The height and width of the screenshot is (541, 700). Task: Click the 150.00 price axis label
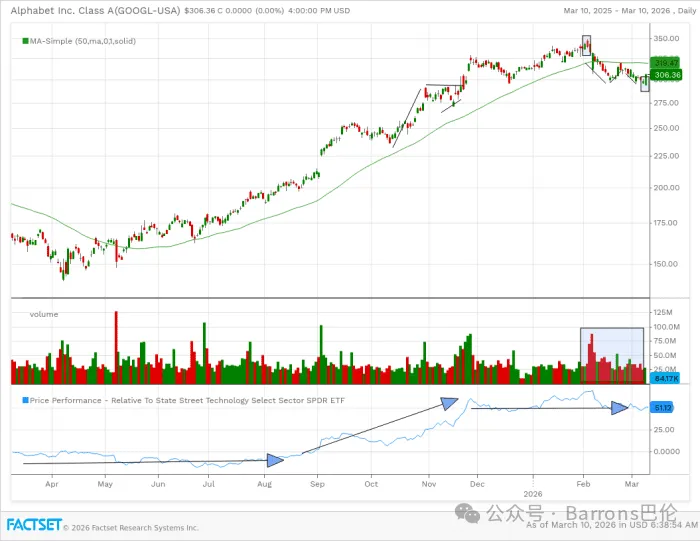pyautogui.click(x=666, y=264)
